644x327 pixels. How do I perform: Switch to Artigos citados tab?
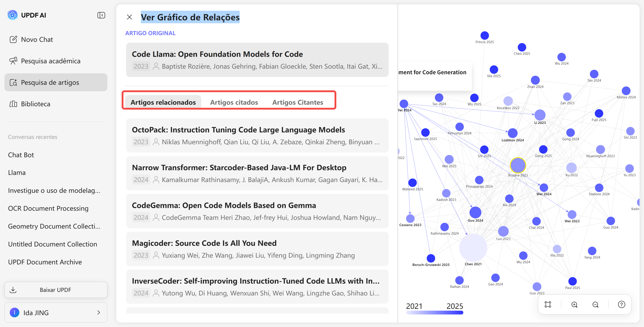234,102
